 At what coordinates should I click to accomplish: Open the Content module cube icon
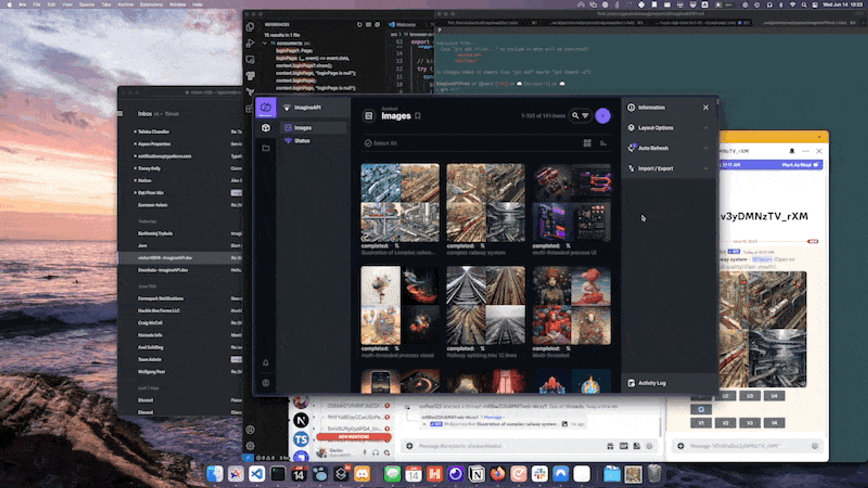click(266, 128)
